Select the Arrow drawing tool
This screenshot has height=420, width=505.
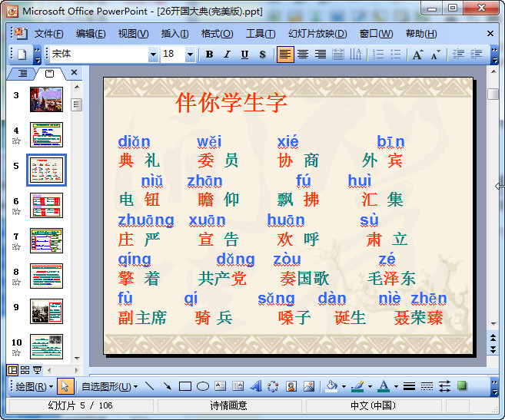[x=167, y=386]
